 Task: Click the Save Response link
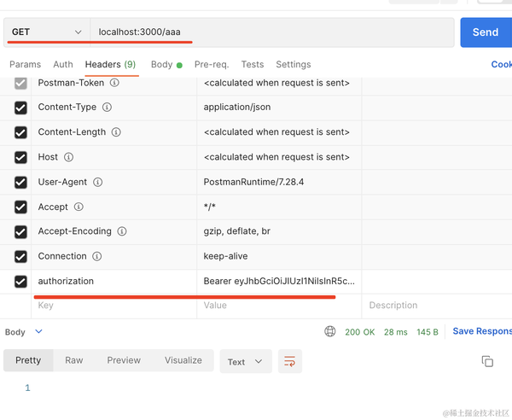[482, 331]
